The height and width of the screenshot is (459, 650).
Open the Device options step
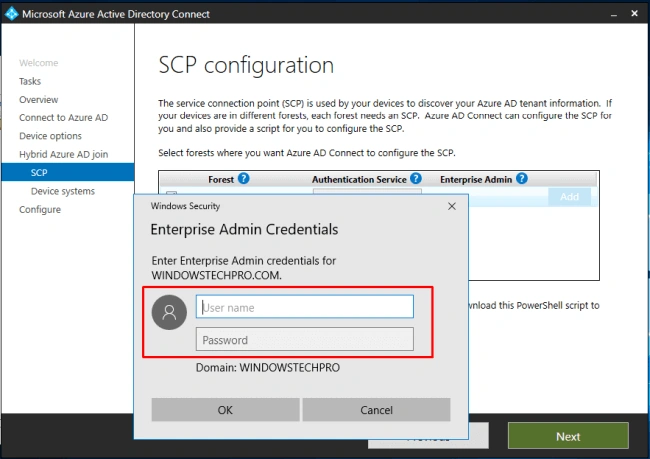click(x=50, y=136)
